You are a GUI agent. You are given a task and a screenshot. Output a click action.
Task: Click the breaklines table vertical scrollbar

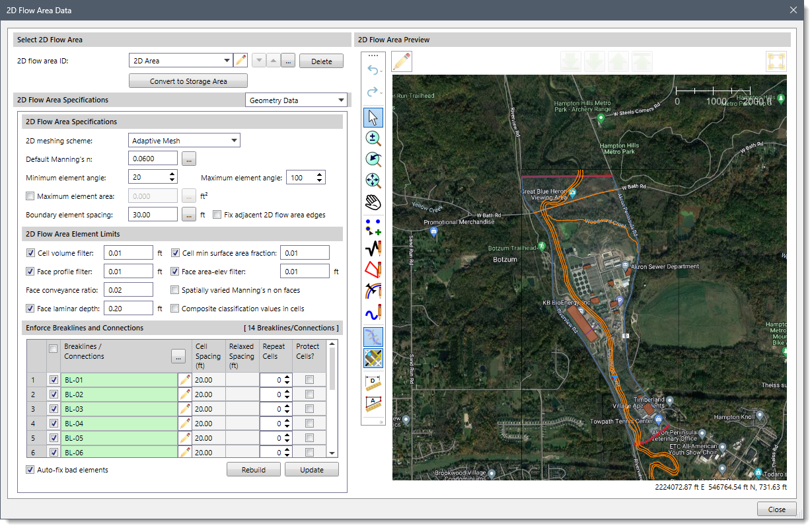332,369
